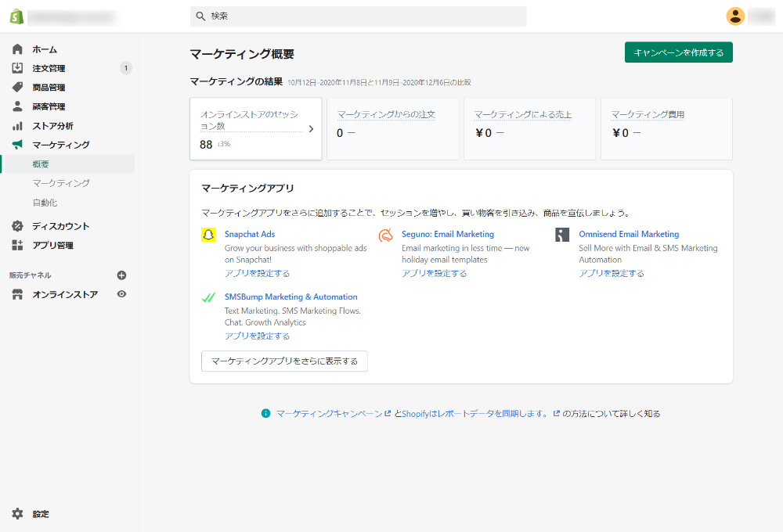Click the 設定 gear icon
The height and width of the screenshot is (532, 783).
(17, 514)
